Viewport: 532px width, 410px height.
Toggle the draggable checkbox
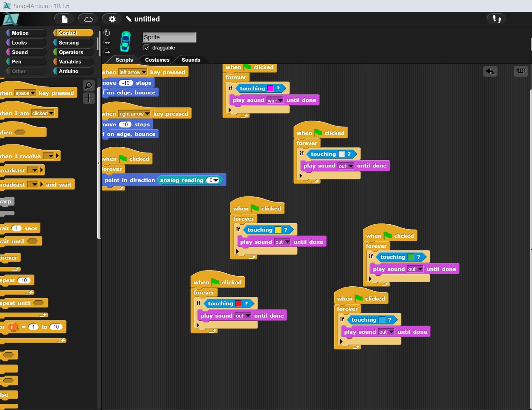click(x=146, y=47)
